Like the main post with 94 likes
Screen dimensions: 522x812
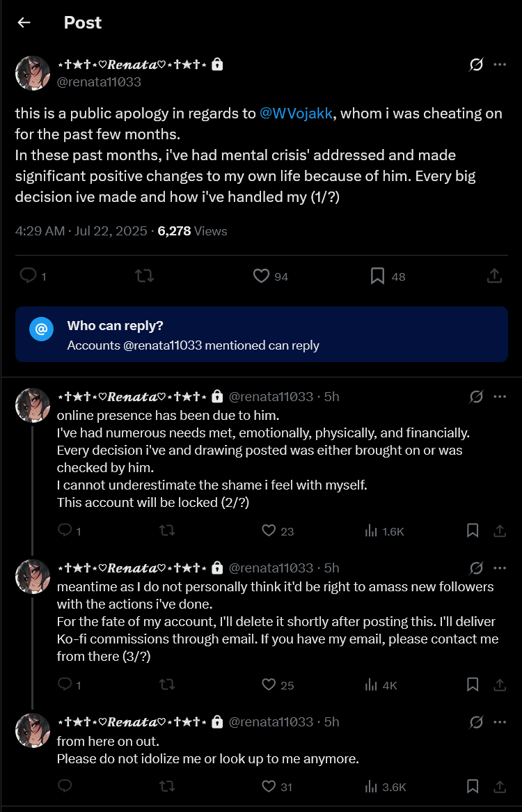(x=271, y=276)
